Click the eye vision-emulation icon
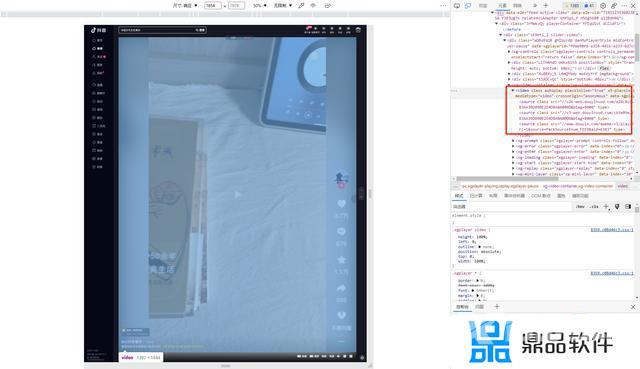The image size is (640, 369). (x=313, y=6)
